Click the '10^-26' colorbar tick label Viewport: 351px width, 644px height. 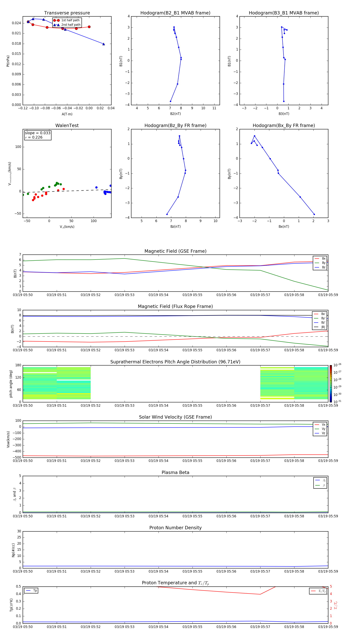[337, 365]
